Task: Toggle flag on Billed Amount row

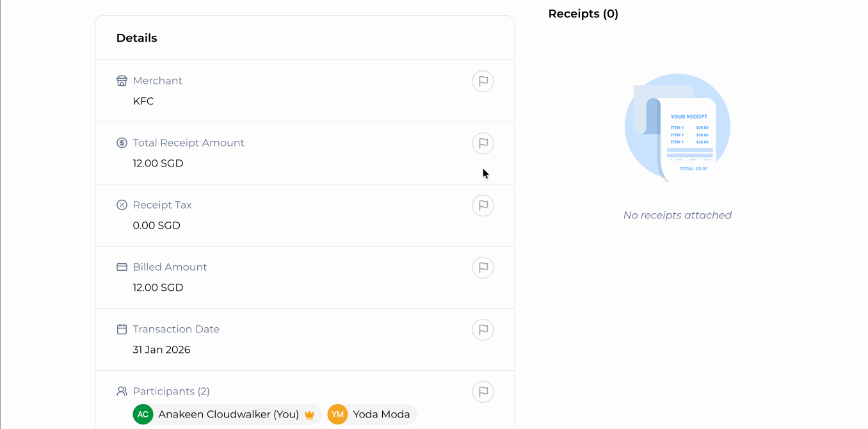Action: tap(483, 268)
